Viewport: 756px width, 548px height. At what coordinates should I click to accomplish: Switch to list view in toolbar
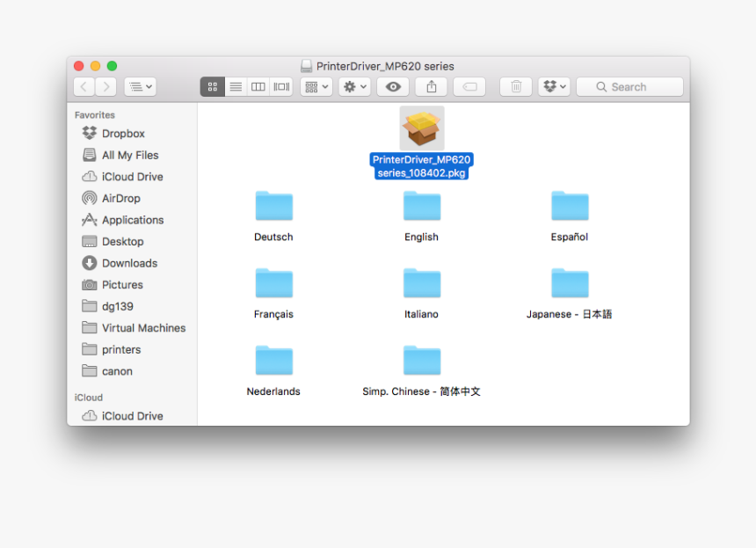tap(236, 87)
